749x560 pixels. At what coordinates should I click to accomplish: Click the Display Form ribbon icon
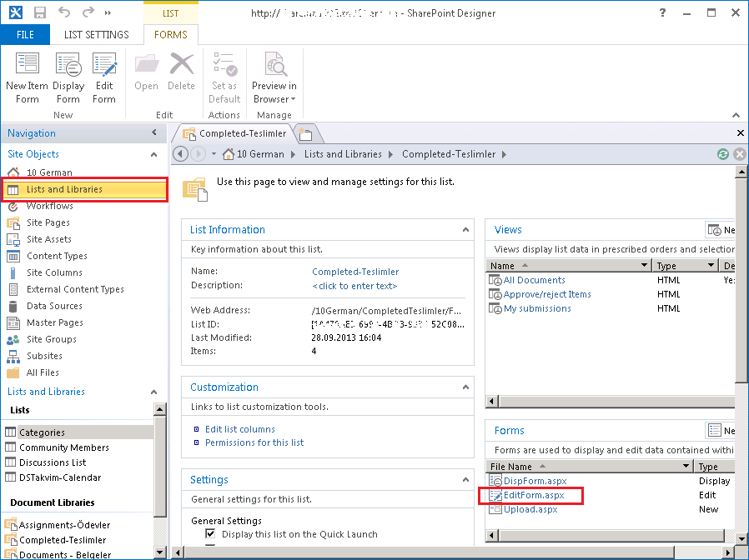click(68, 64)
